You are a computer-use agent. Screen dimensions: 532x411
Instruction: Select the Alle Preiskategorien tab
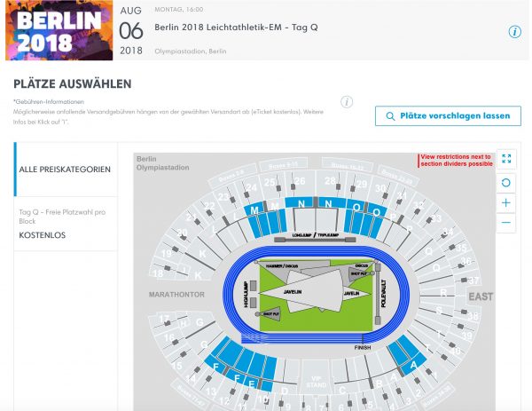tap(66, 170)
